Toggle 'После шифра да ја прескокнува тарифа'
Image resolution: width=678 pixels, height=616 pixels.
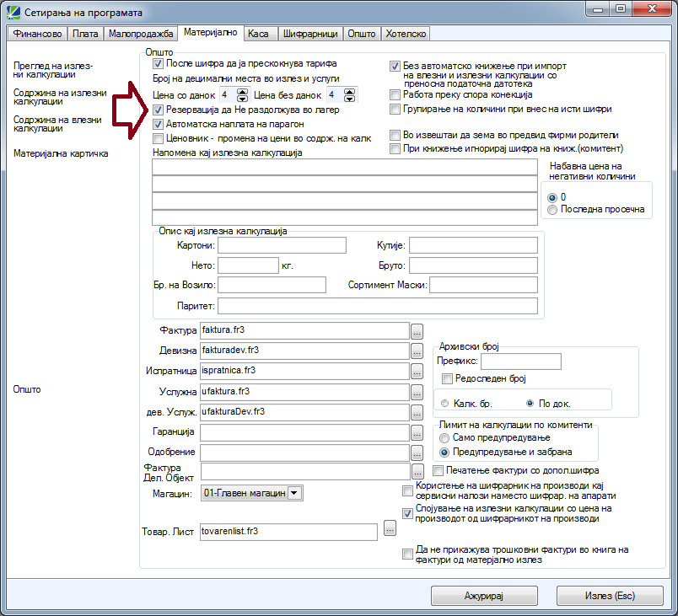(159, 64)
